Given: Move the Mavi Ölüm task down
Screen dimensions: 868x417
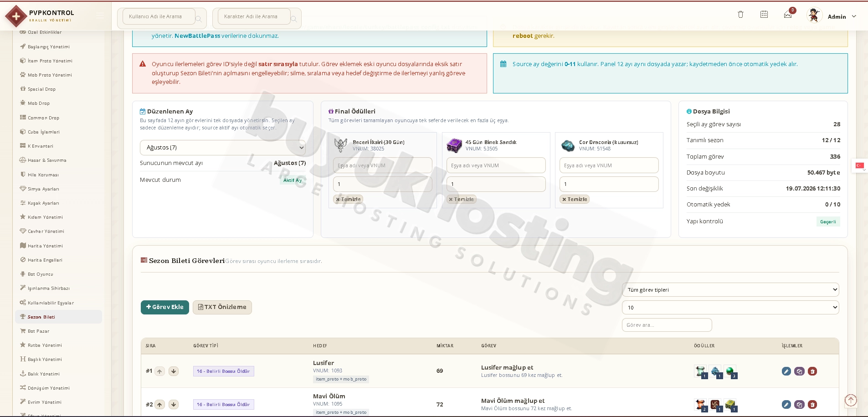Looking at the screenshot, I should point(174,404).
